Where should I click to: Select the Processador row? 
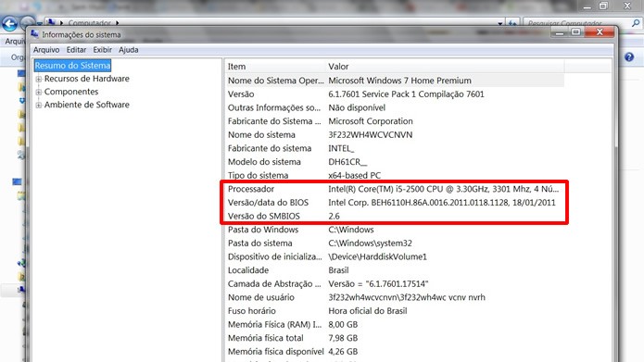tap(395, 189)
